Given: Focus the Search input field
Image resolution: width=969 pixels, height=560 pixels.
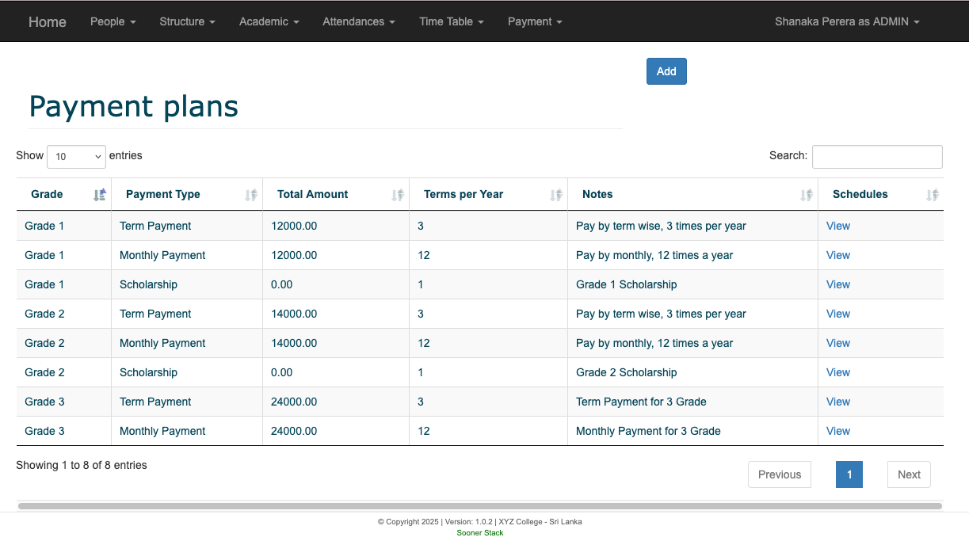Looking at the screenshot, I should click(876, 157).
